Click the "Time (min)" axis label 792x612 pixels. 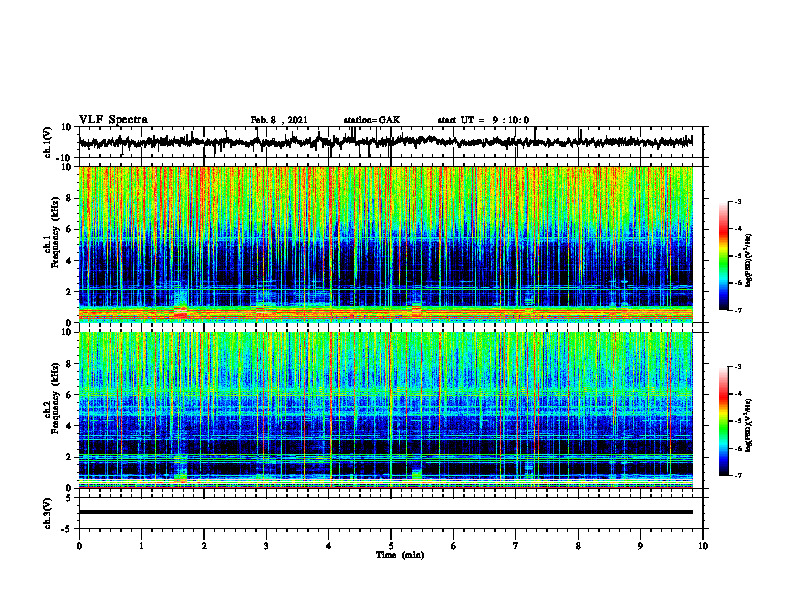click(400, 555)
